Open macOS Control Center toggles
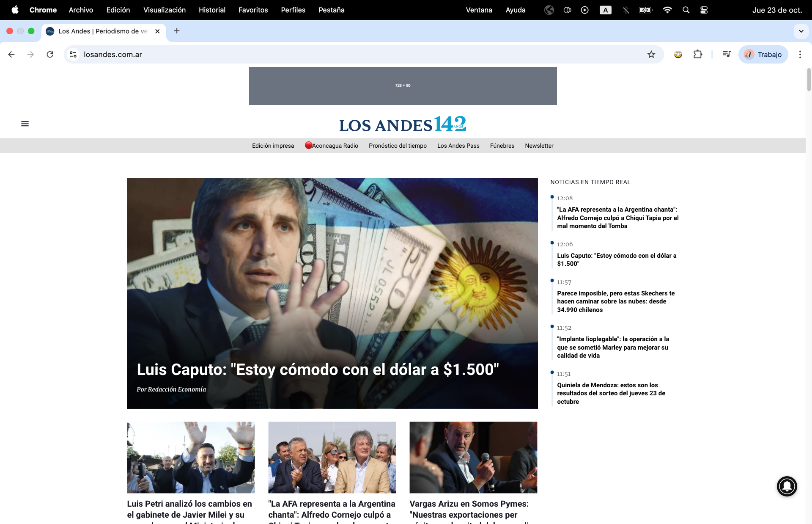 704,10
